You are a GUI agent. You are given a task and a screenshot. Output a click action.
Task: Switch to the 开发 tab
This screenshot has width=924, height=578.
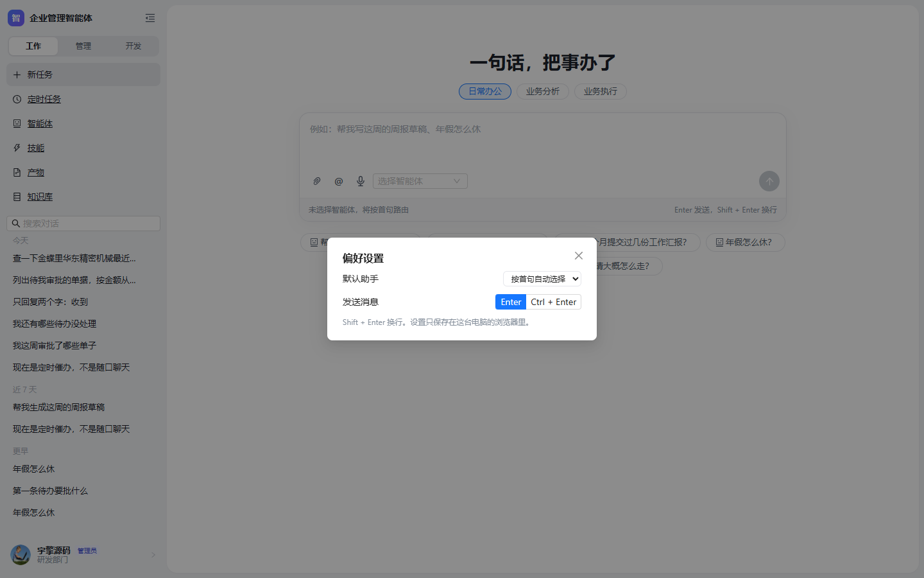coord(133,46)
